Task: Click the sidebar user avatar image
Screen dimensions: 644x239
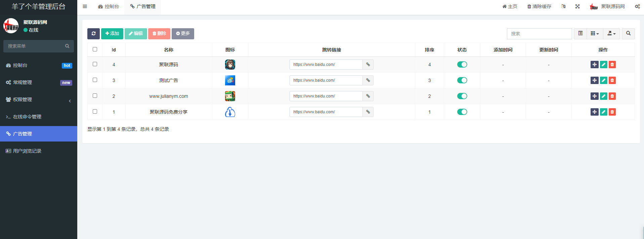Action: (x=11, y=26)
